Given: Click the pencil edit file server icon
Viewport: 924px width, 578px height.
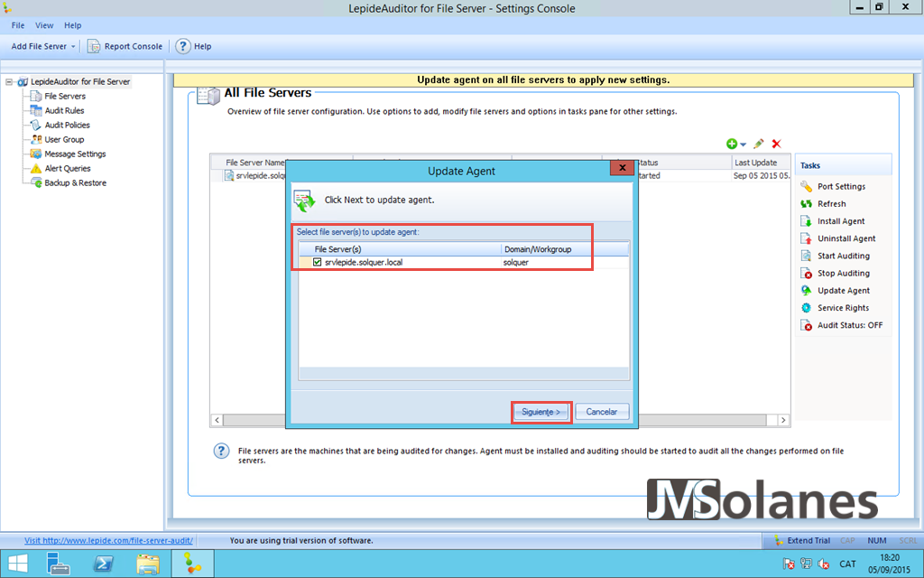Looking at the screenshot, I should pos(759,144).
